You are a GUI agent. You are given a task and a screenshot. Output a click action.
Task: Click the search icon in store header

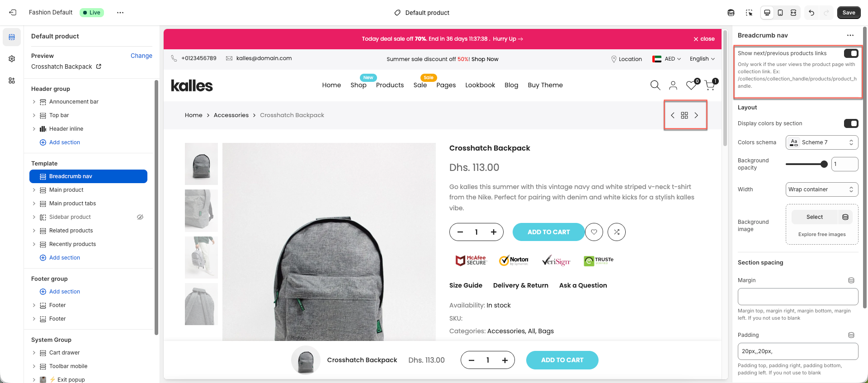[655, 85]
